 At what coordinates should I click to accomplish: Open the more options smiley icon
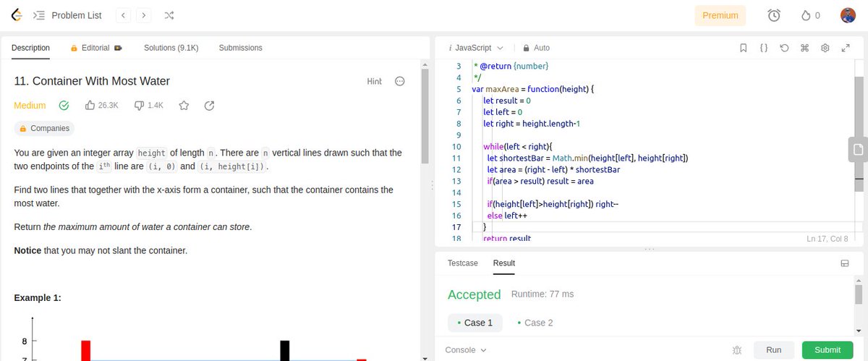click(399, 82)
